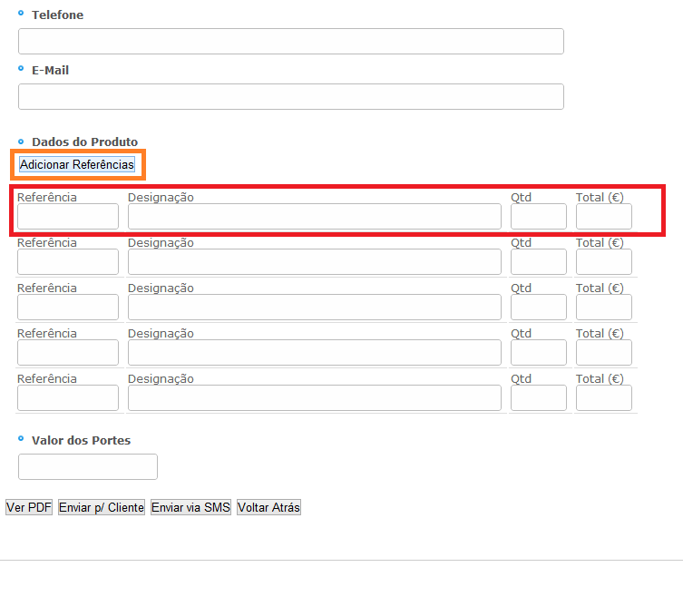
Task: Select the fifth row Total (€) field
Action: pyautogui.click(x=603, y=398)
